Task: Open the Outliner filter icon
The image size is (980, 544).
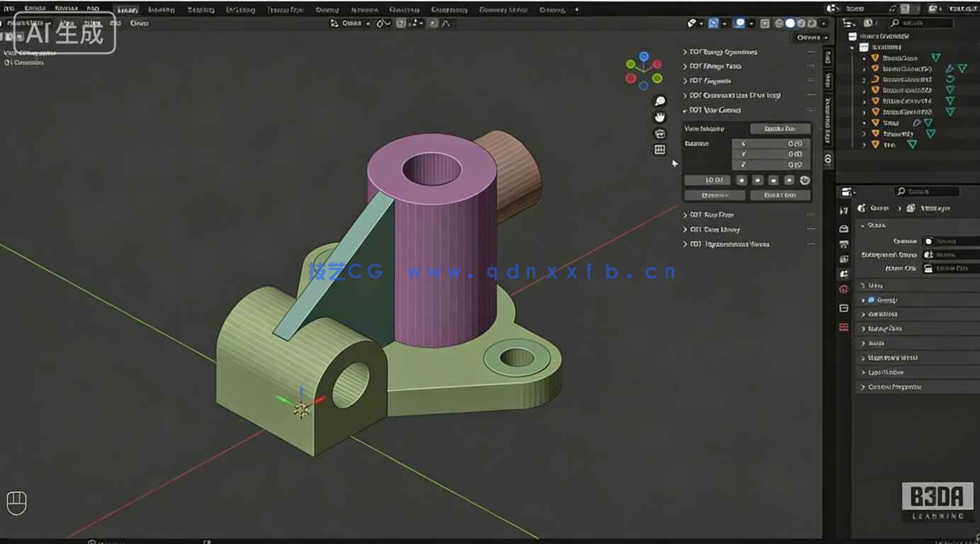Action: point(869,23)
